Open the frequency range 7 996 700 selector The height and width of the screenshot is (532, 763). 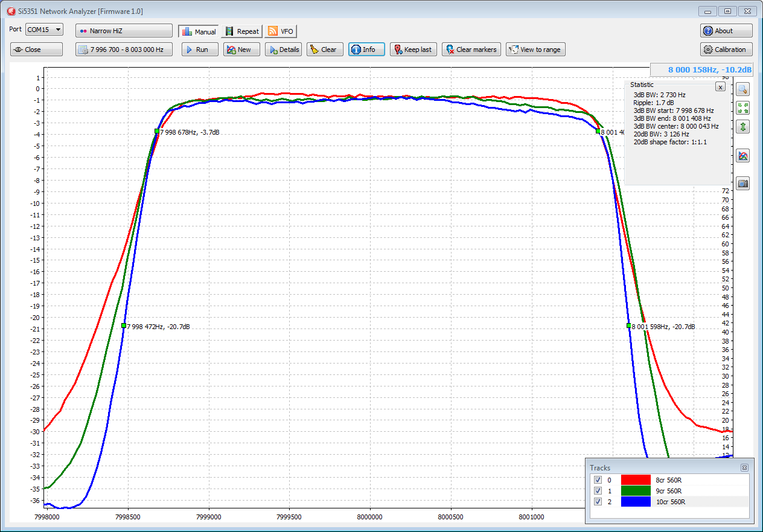124,50
